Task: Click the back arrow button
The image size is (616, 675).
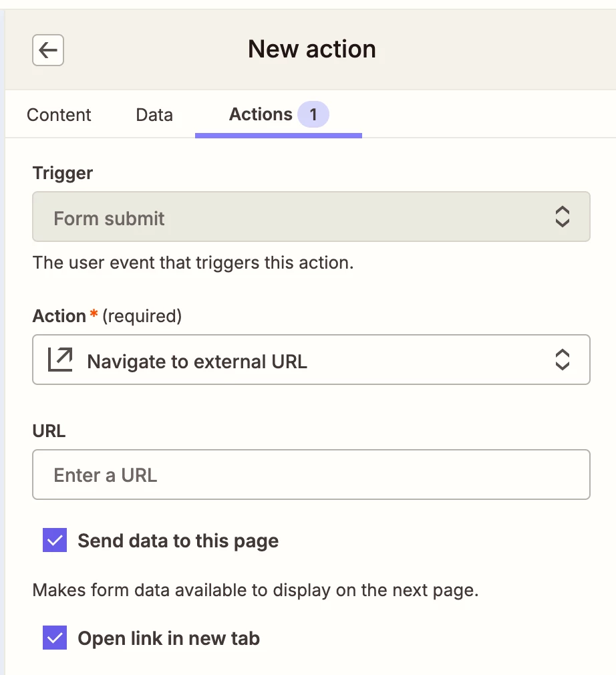Action: pyautogui.click(x=48, y=50)
